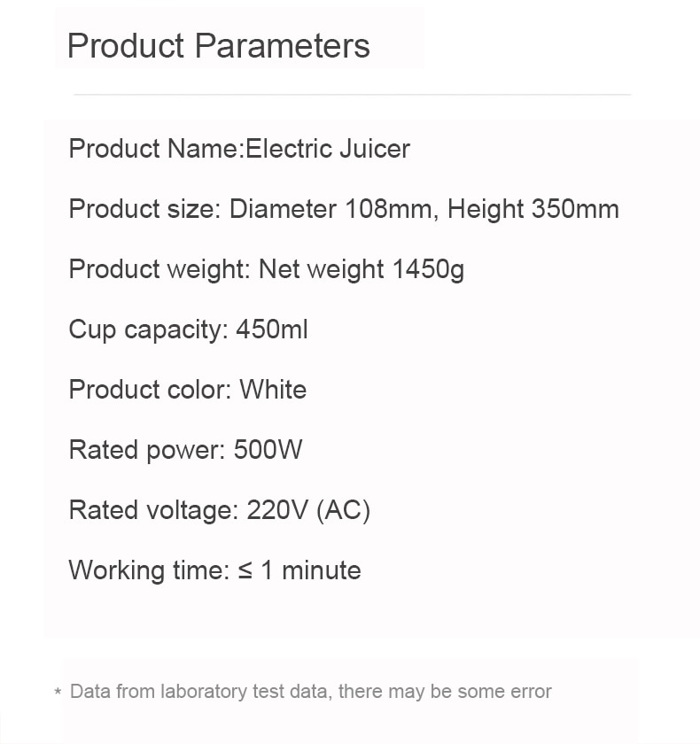Select the Working time line
This screenshot has width=700, height=744.
tap(215, 570)
